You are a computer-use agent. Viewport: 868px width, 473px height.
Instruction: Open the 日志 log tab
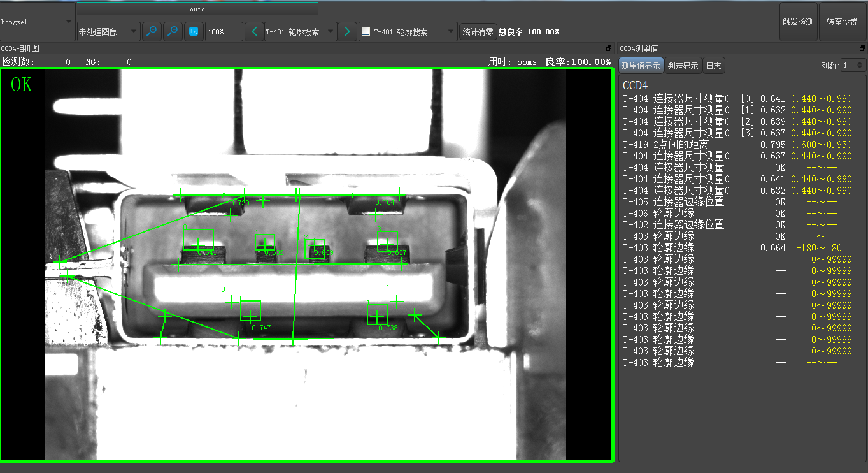point(713,66)
